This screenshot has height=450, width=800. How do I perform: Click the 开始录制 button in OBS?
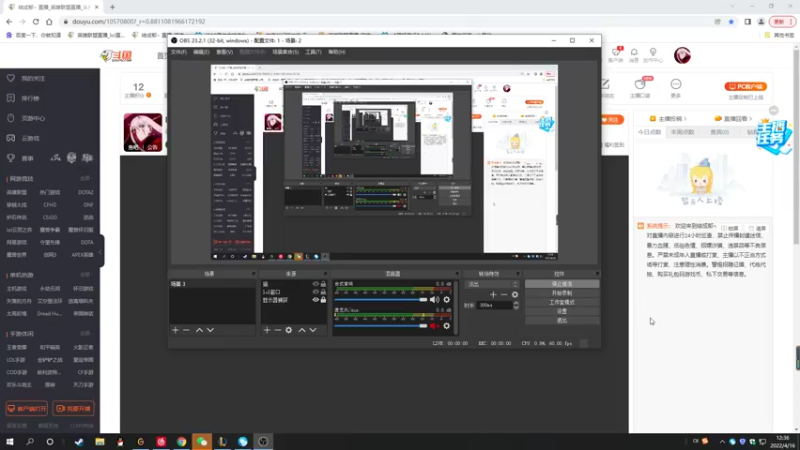click(562, 293)
